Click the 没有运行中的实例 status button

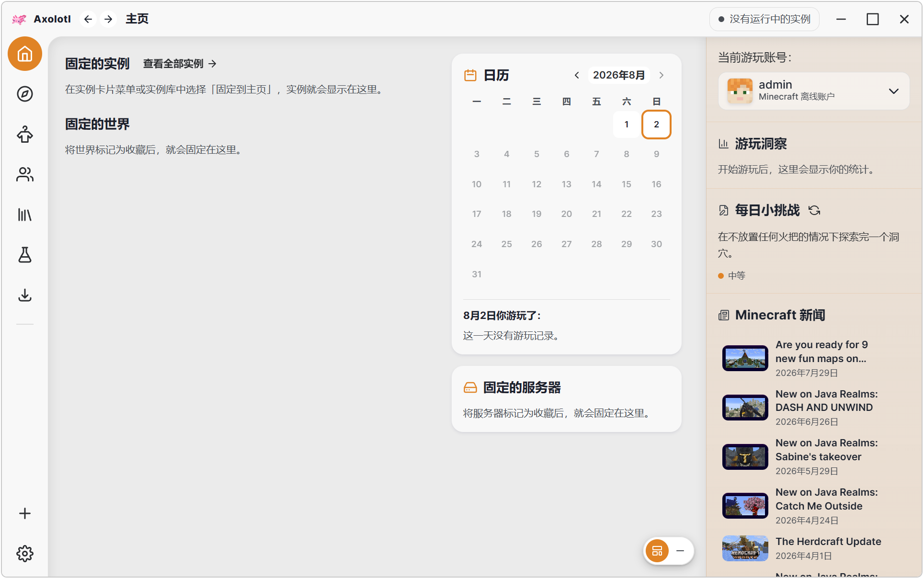pyautogui.click(x=764, y=19)
